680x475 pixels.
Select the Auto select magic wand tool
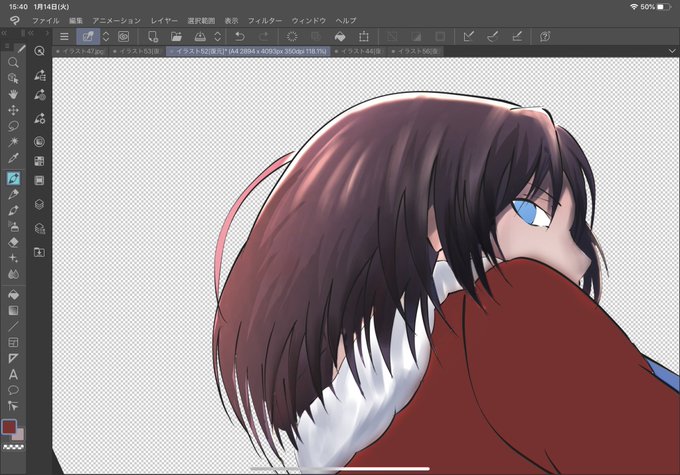click(13, 142)
